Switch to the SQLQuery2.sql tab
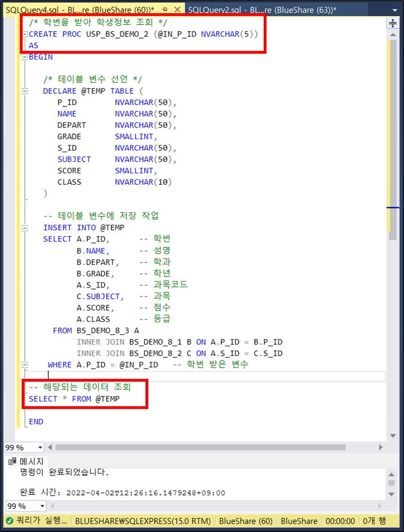Image resolution: width=404 pixels, height=532 pixels. (262, 10)
